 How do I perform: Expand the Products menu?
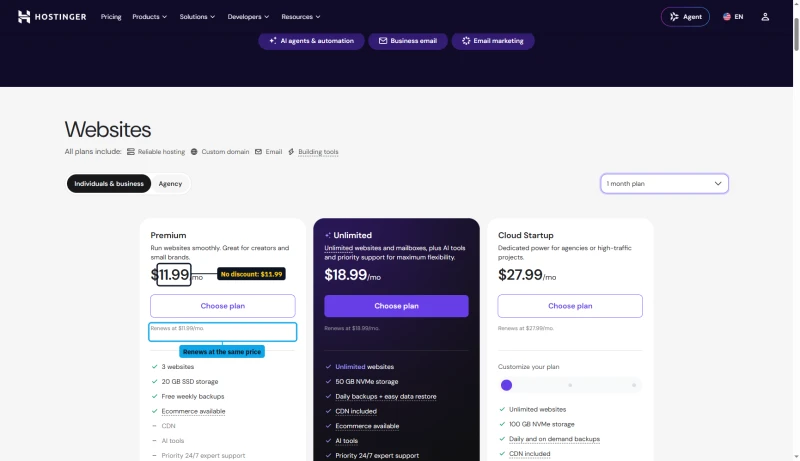click(x=149, y=17)
